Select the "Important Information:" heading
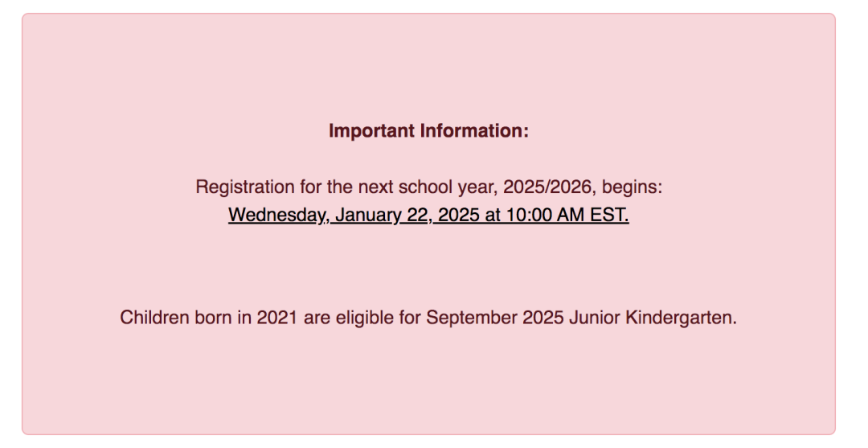 pos(428,131)
